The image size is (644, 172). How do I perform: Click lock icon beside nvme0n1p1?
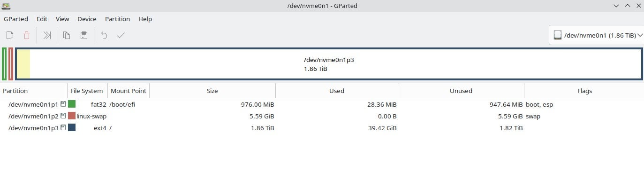coord(63,104)
